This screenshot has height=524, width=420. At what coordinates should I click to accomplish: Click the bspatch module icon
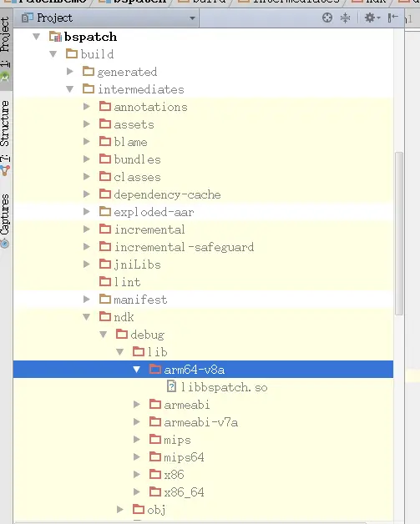coord(55,37)
